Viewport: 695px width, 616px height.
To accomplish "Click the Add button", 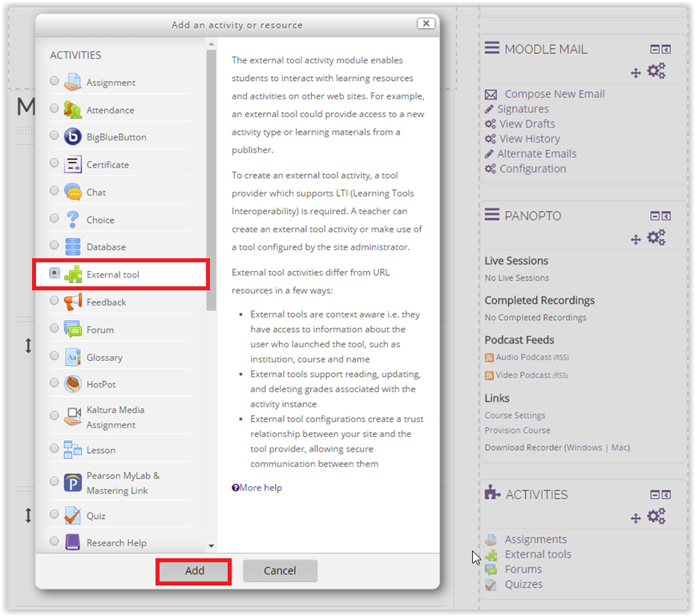I will (x=194, y=571).
